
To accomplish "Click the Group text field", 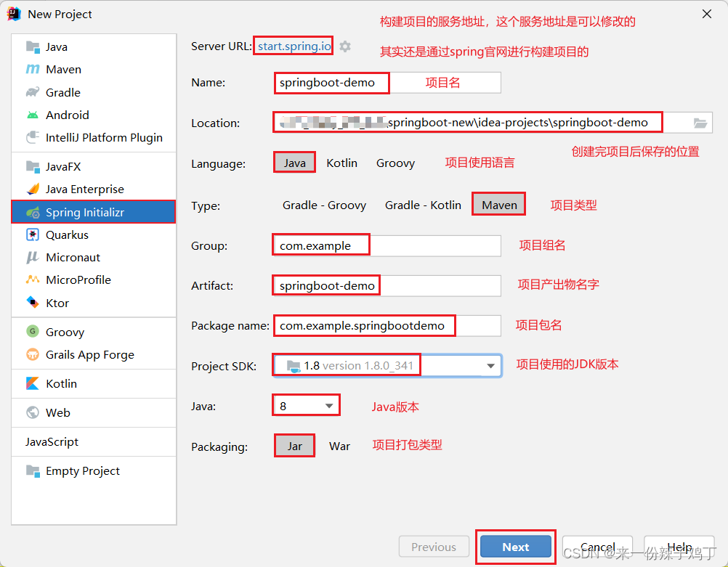I will click(388, 245).
